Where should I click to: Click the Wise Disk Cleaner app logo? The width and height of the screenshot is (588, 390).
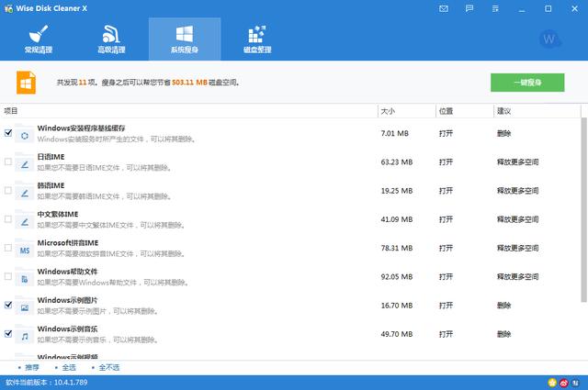click(8, 8)
